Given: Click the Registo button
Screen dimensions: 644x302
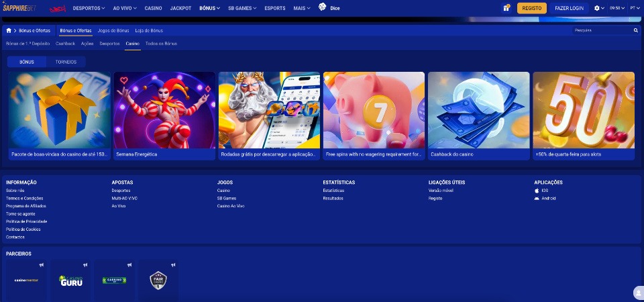Looking at the screenshot, I should (x=531, y=8).
